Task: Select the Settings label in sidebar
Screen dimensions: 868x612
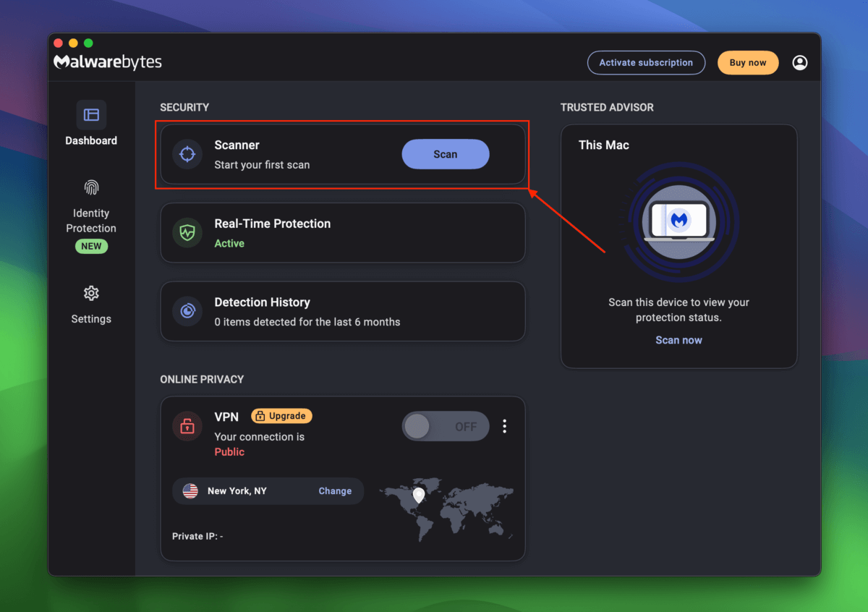Action: point(91,319)
